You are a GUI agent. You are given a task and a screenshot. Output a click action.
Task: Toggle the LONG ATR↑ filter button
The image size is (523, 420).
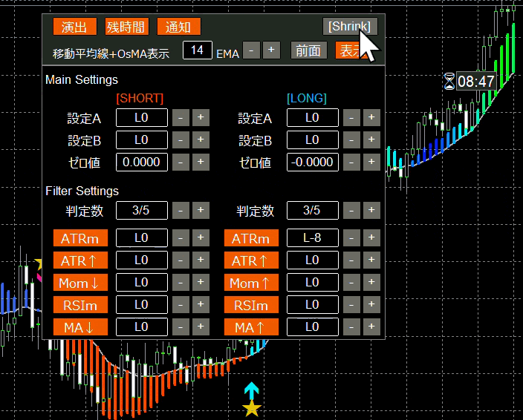point(251,260)
